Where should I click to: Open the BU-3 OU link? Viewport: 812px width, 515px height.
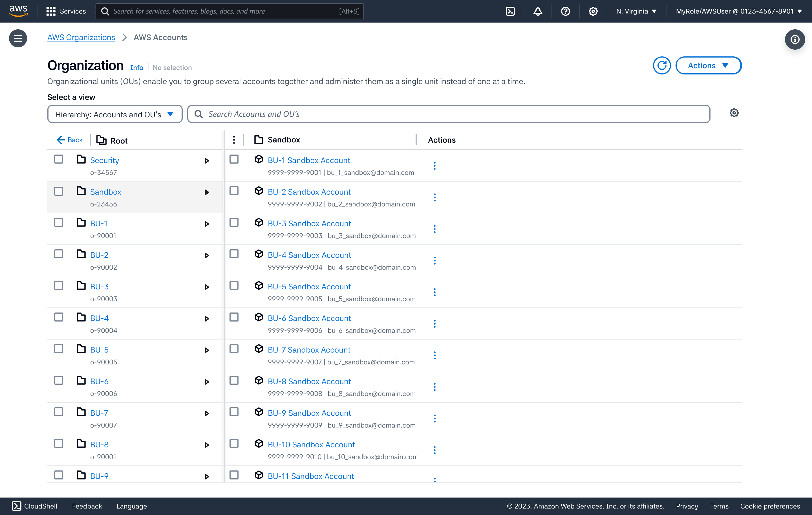[100, 287]
